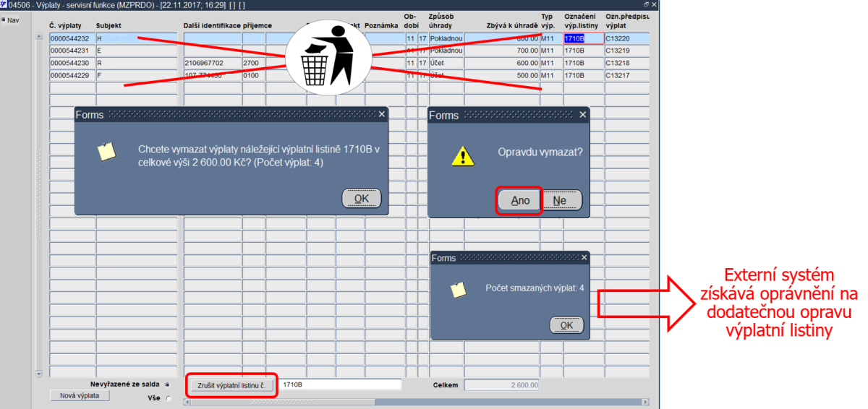868x409 pixels.
Task: Click the payroll list number field containing 1710B
Action: click(x=339, y=384)
